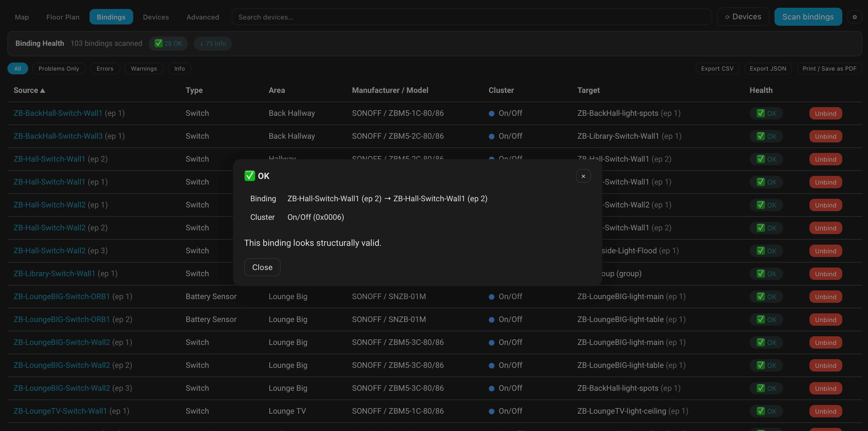Viewport: 868px width, 431px height.
Task: Sort by the Source column header
Action: [29, 90]
